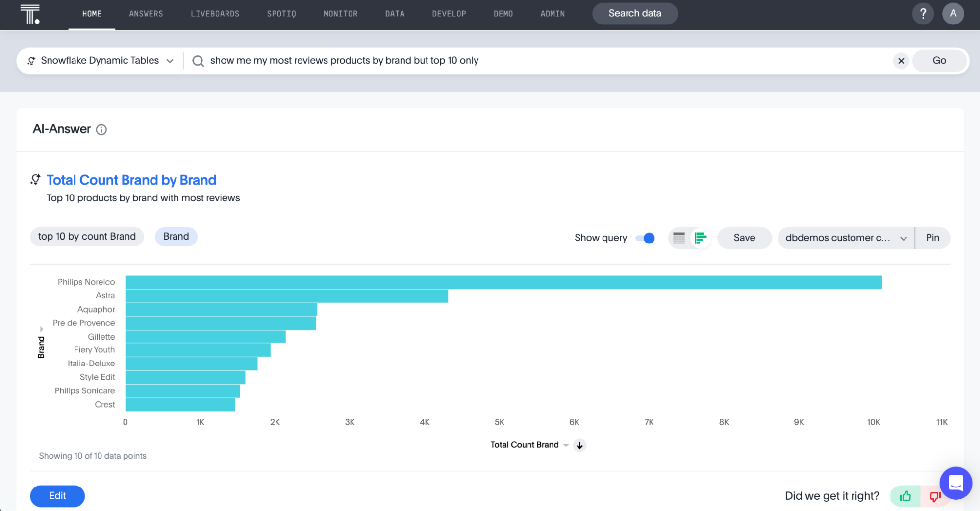Open the Demo tab
The height and width of the screenshot is (511, 980).
503,14
